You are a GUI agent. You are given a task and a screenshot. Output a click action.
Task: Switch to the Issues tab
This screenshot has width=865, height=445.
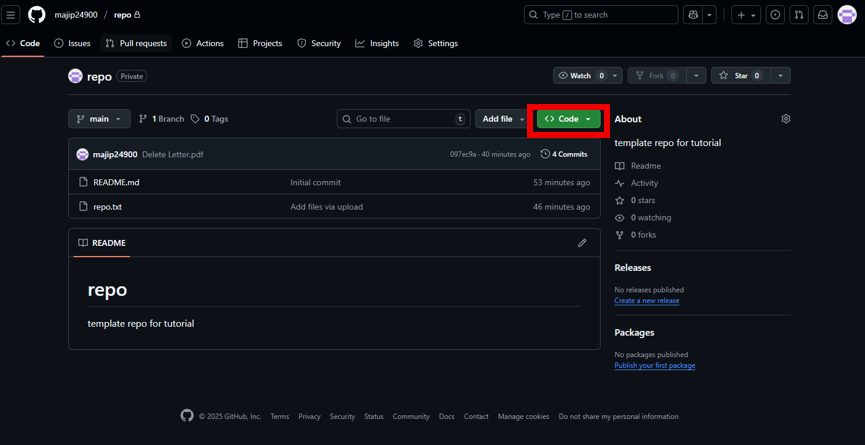click(72, 43)
